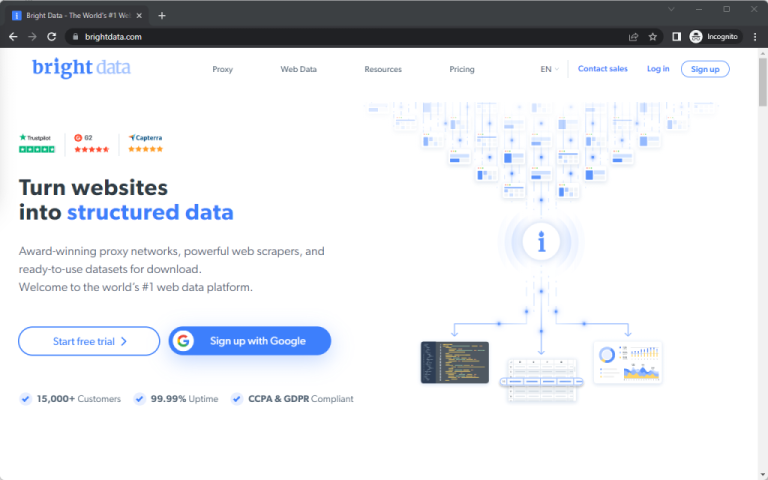Screen dimensions: 768x480
Task: Click the Bright Data logo
Action: click(81, 68)
